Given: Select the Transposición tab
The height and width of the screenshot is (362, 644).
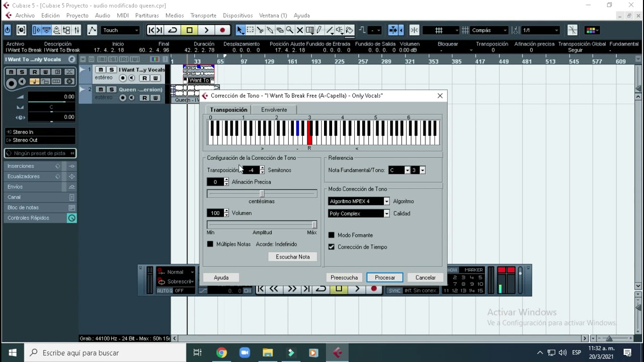Looking at the screenshot, I should [228, 110].
